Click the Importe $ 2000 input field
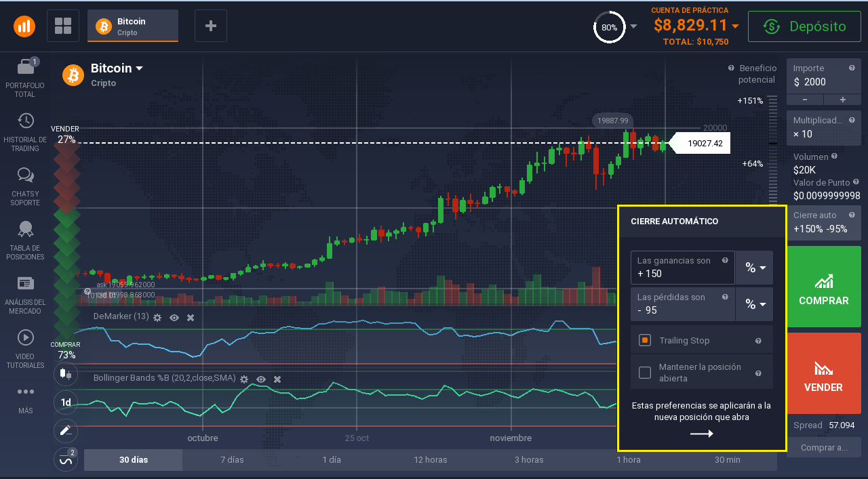 tap(824, 76)
